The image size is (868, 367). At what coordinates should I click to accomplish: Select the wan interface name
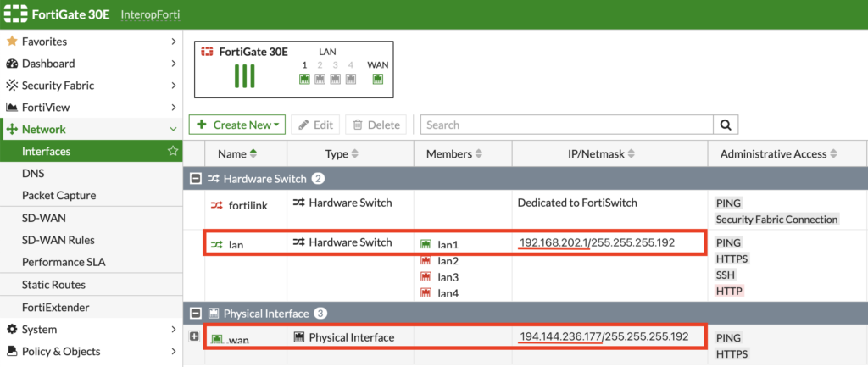coord(238,340)
